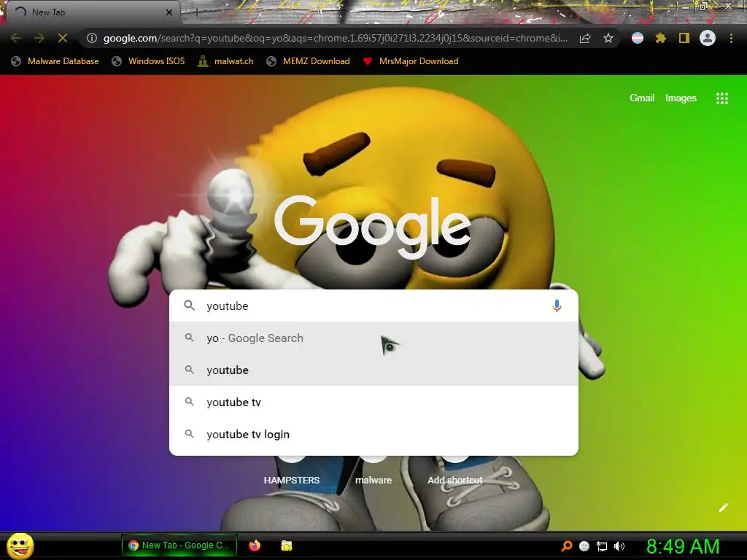Click the magnifier icon beside 'youtube tv login'

click(x=189, y=434)
